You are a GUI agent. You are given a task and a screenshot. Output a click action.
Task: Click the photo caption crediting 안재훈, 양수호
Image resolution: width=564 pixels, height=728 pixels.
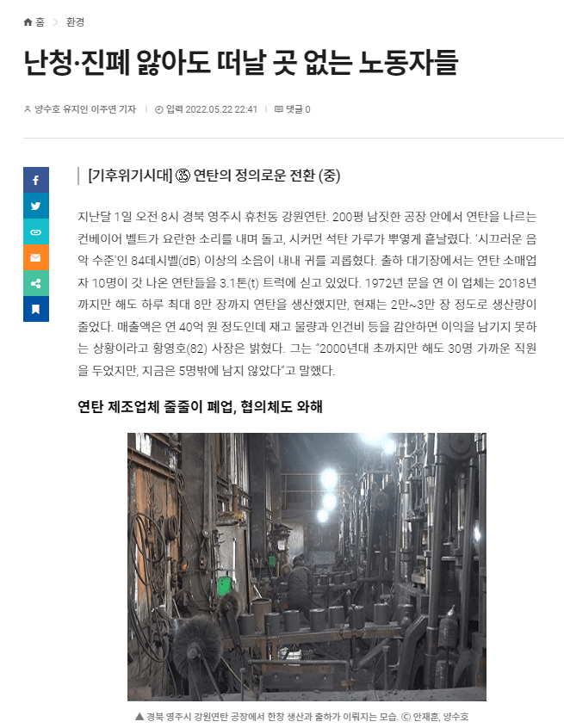302,717
